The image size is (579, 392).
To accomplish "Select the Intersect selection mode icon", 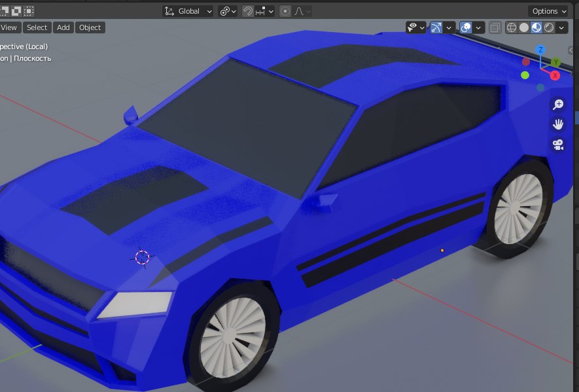I will (29, 11).
